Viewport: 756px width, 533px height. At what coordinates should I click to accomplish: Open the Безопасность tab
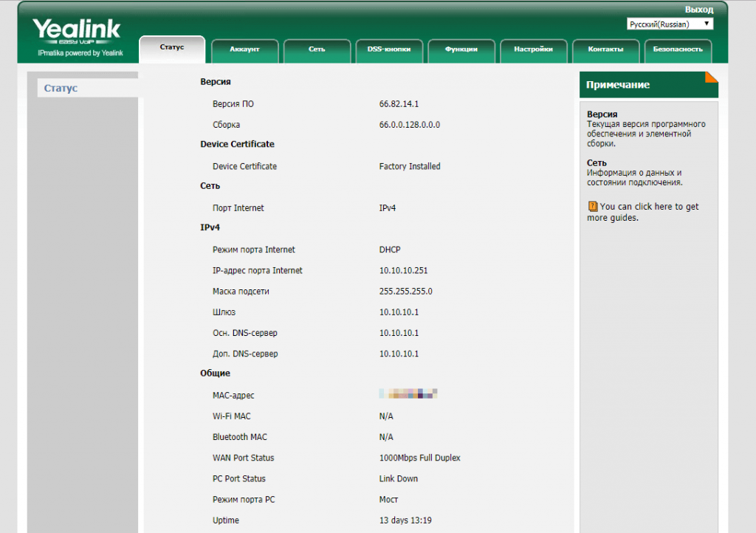tap(678, 49)
